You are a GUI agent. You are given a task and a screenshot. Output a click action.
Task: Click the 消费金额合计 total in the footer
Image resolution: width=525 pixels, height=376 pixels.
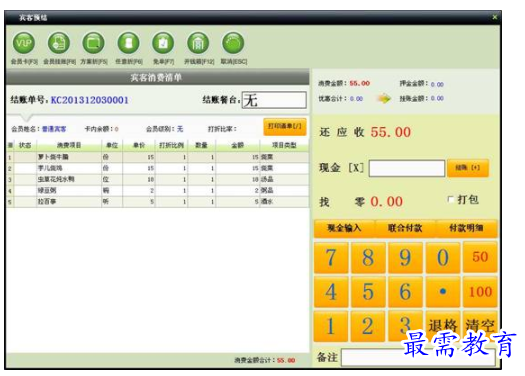[286, 361]
